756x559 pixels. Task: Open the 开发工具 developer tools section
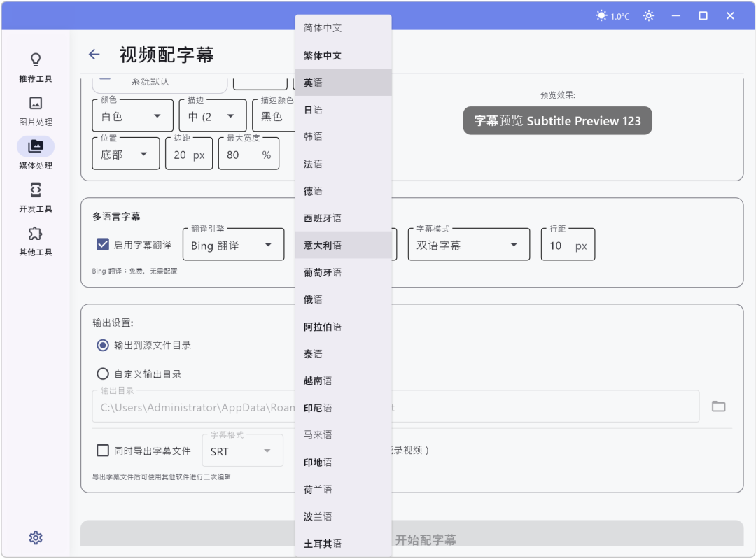click(x=35, y=197)
